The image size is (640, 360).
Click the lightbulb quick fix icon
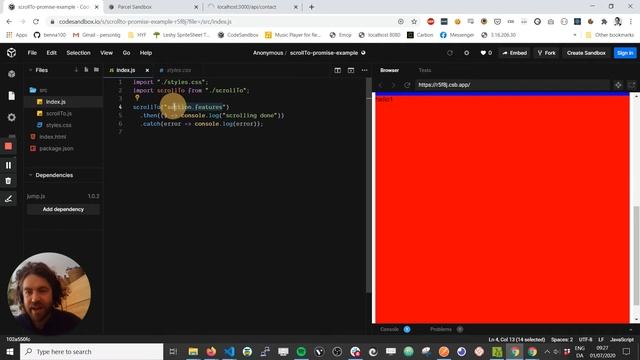click(137, 98)
